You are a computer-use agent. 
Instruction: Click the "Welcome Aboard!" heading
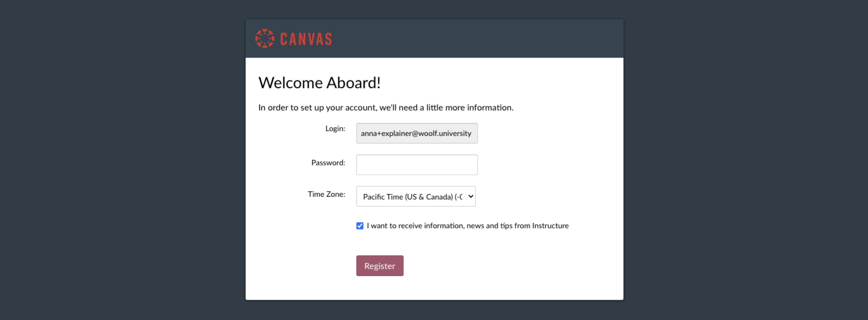[x=319, y=83]
